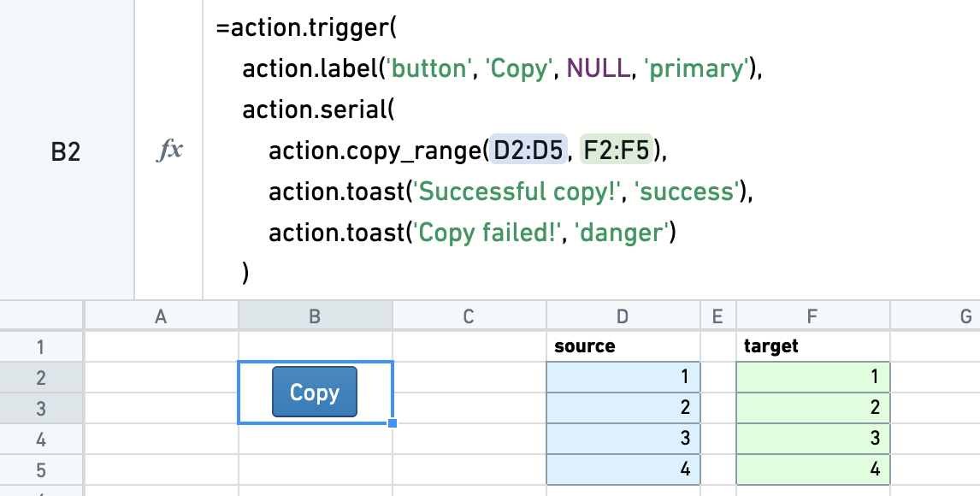Screen dimensions: 980x496
Task: Select target cell containing 4
Action: [x=812, y=469]
